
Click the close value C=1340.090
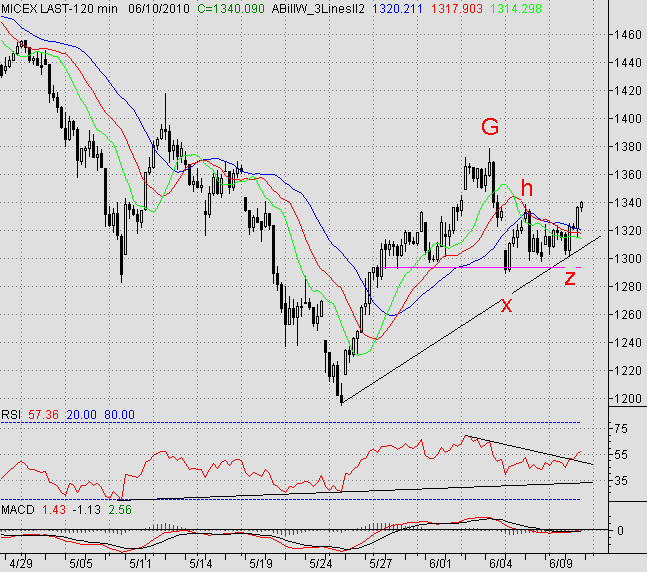pos(231,9)
